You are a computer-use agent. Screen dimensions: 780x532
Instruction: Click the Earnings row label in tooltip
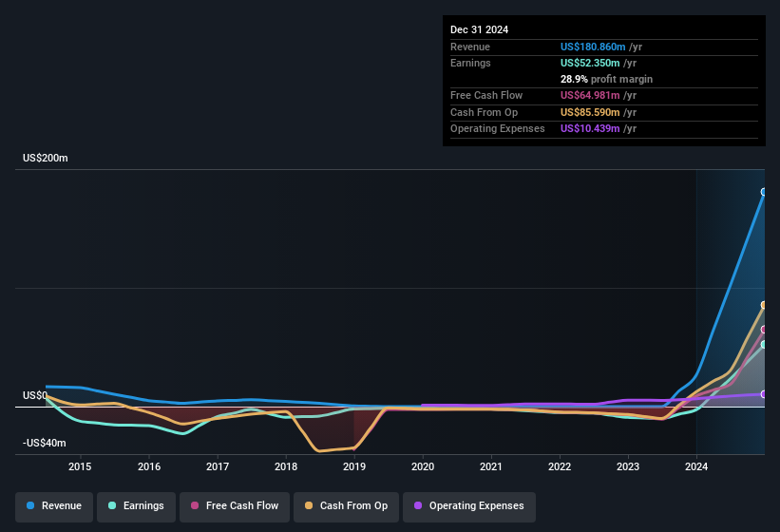470,63
